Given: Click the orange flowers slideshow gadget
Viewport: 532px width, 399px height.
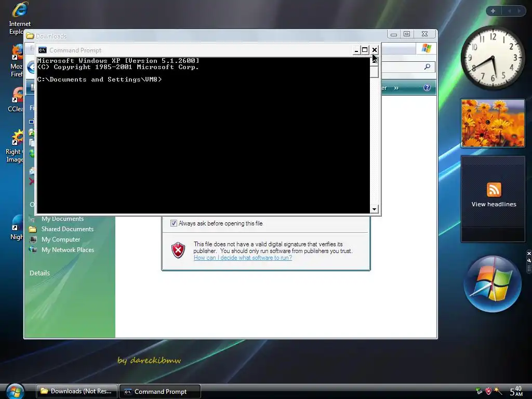Looking at the screenshot, I should (x=493, y=123).
